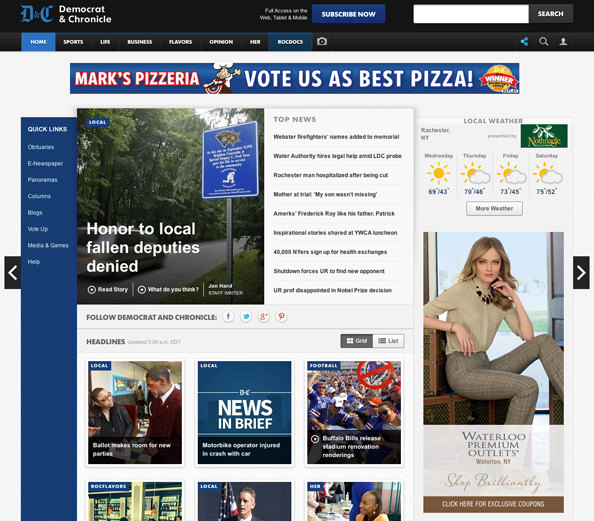Viewport: 594px width, 521px height.
Task: Click Wednesday sunny weather icon
Action: [438, 174]
